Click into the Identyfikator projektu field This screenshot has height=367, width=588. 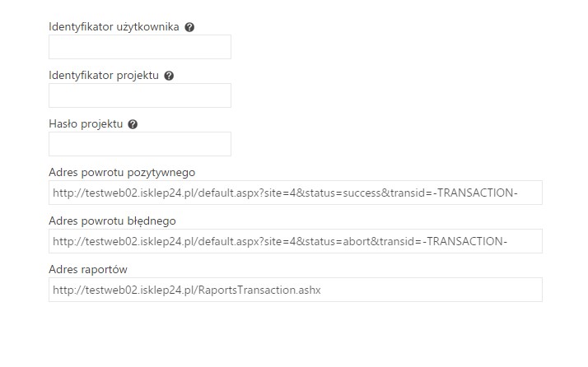pos(140,95)
